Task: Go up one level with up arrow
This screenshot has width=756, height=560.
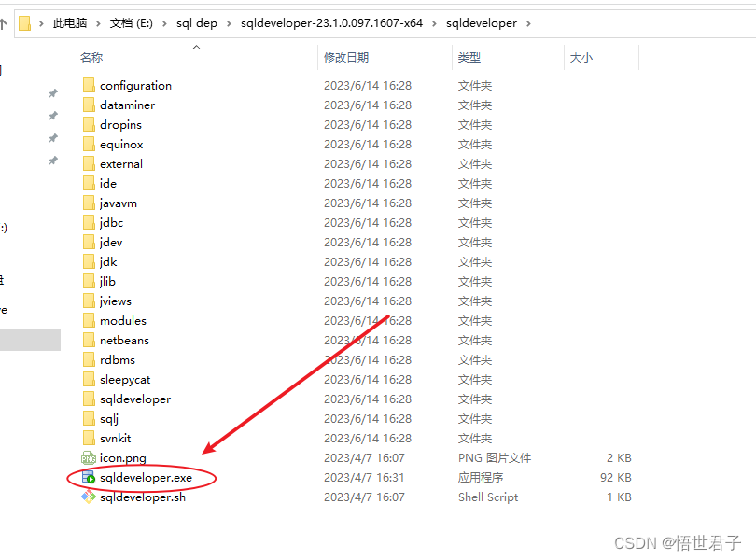Action: coord(4,23)
